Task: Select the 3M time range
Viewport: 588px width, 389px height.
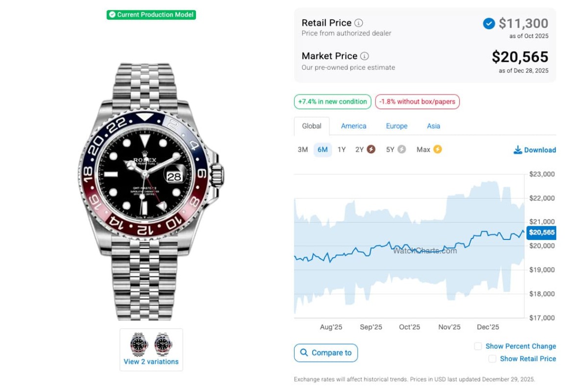Action: pyautogui.click(x=303, y=150)
